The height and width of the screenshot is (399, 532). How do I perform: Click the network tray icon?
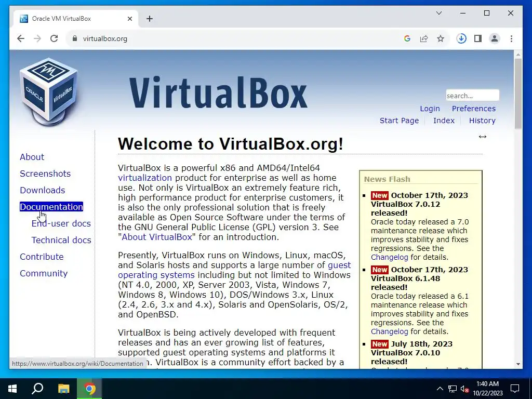click(x=453, y=389)
